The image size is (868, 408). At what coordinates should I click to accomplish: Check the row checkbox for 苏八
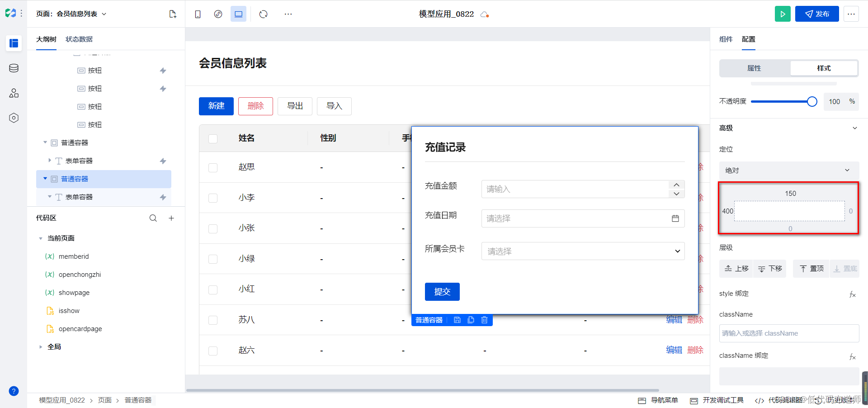click(x=213, y=320)
